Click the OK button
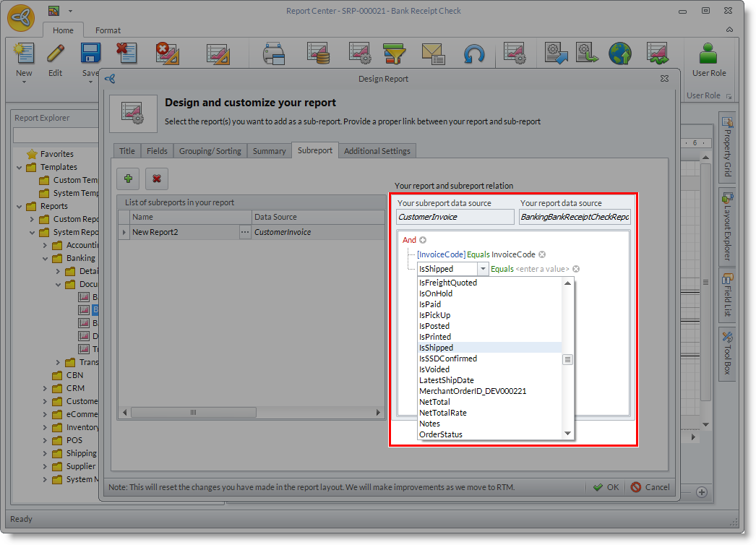The height and width of the screenshot is (545, 756). click(x=606, y=487)
